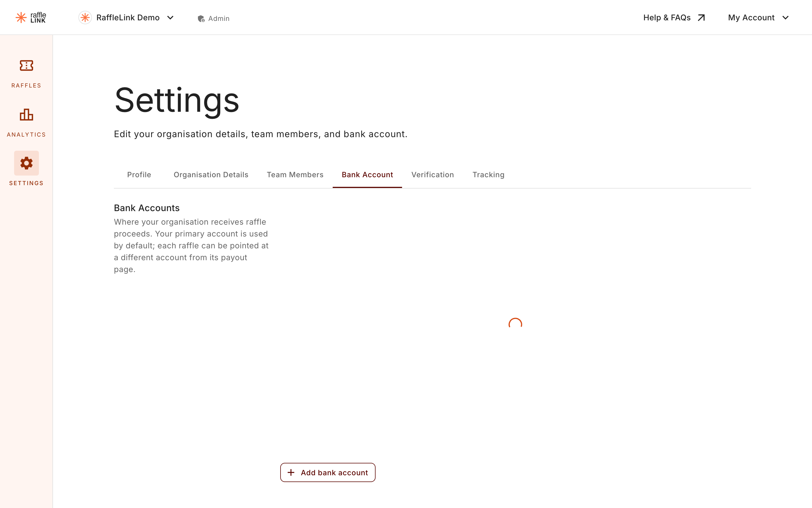This screenshot has width=812, height=508.
Task: Click the Admin role label
Action: (x=219, y=18)
